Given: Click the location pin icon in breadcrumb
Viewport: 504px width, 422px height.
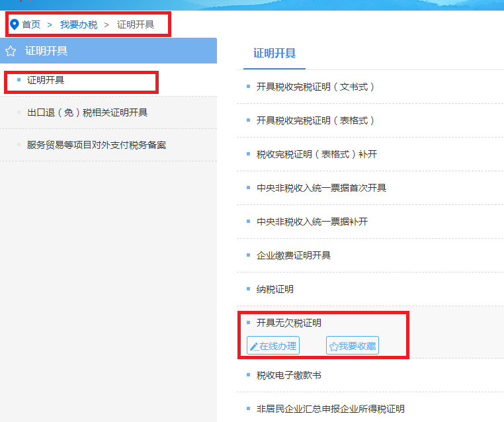Looking at the screenshot, I should click(14, 24).
